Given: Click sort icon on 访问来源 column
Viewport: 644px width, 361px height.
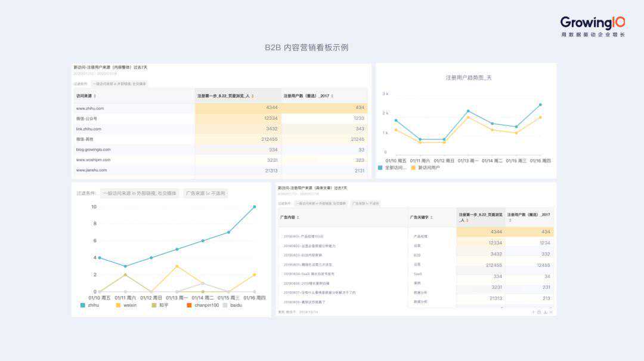Looking at the screenshot, I should (95, 96).
